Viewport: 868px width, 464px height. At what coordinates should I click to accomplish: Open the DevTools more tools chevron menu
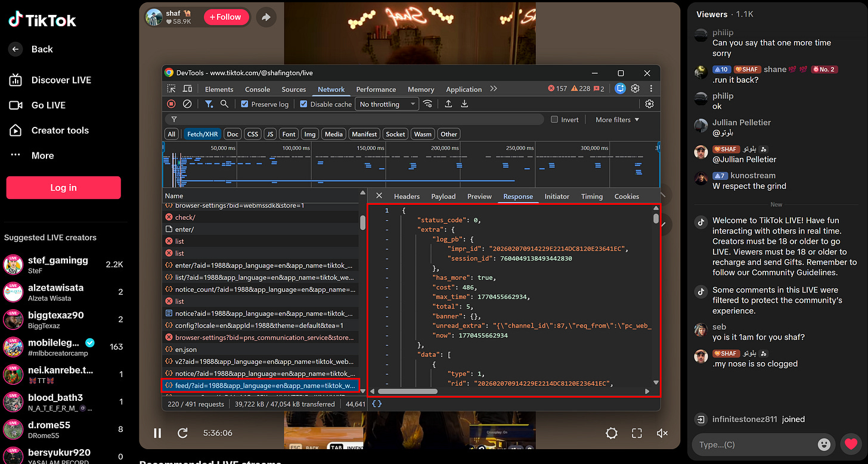[x=493, y=89]
